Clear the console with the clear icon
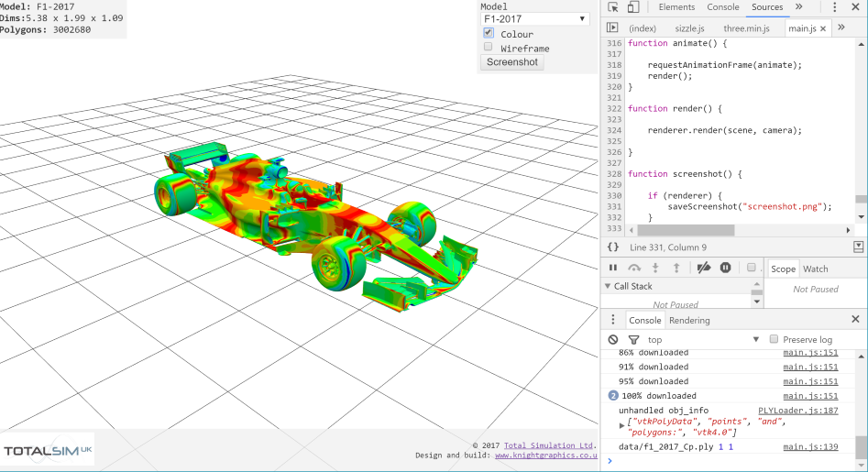 point(613,339)
